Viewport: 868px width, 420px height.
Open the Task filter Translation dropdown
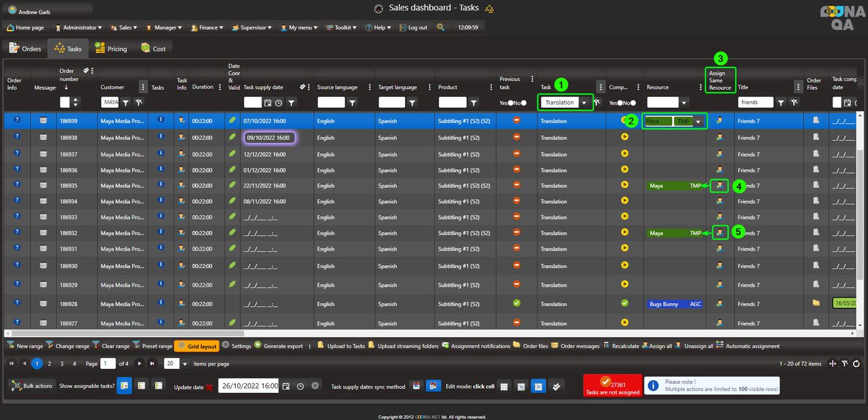click(583, 102)
